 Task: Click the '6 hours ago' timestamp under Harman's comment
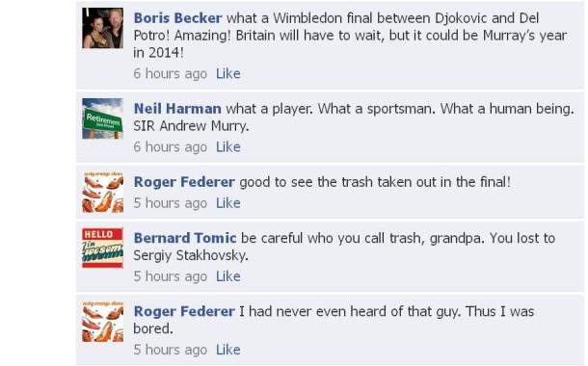[x=171, y=146]
